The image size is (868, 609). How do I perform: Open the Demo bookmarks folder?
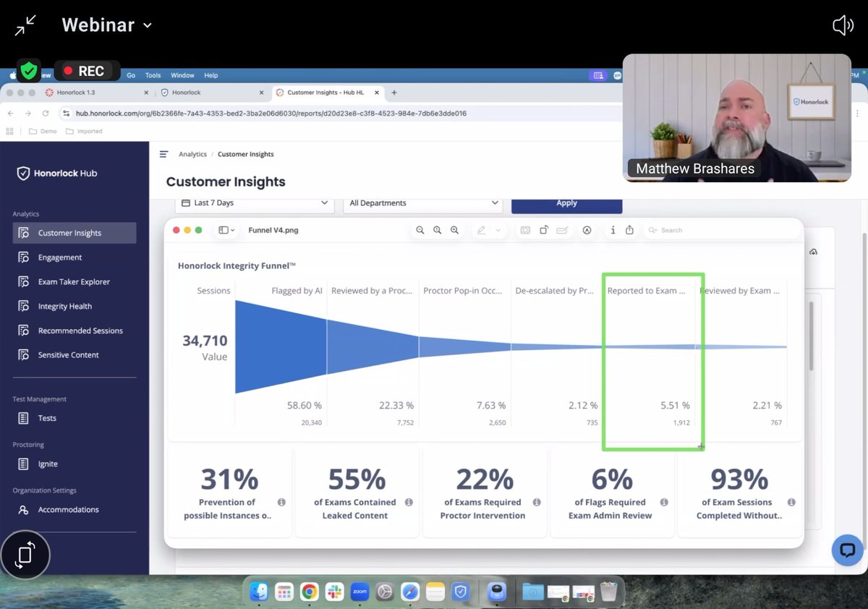click(43, 131)
